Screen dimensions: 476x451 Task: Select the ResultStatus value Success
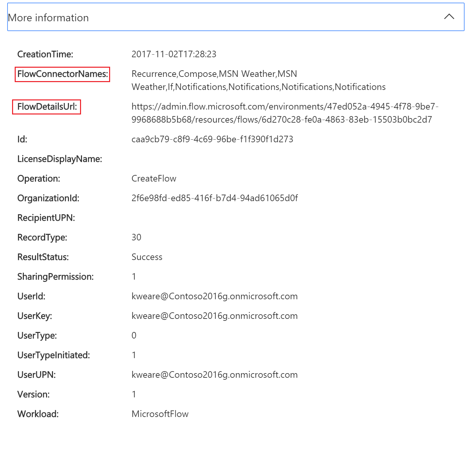(147, 257)
